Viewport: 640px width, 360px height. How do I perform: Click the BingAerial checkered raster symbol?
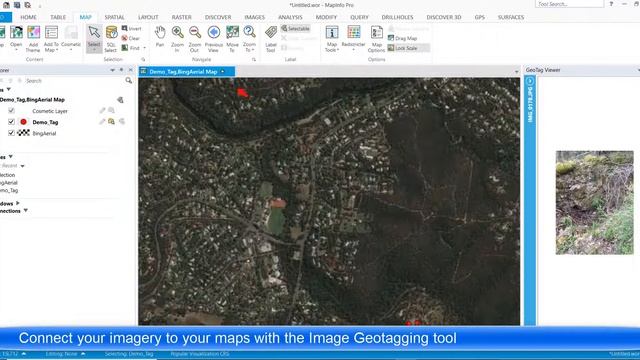click(x=23, y=133)
